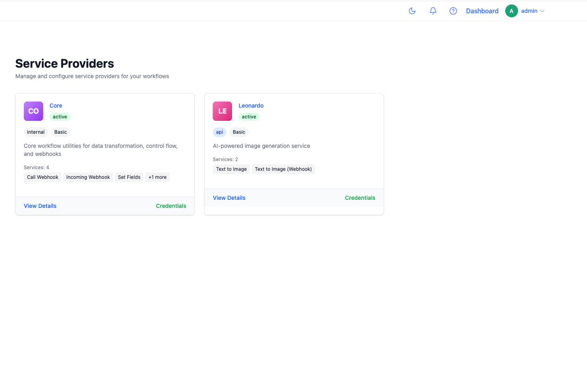Click the Set Fields service tag

[129, 177]
